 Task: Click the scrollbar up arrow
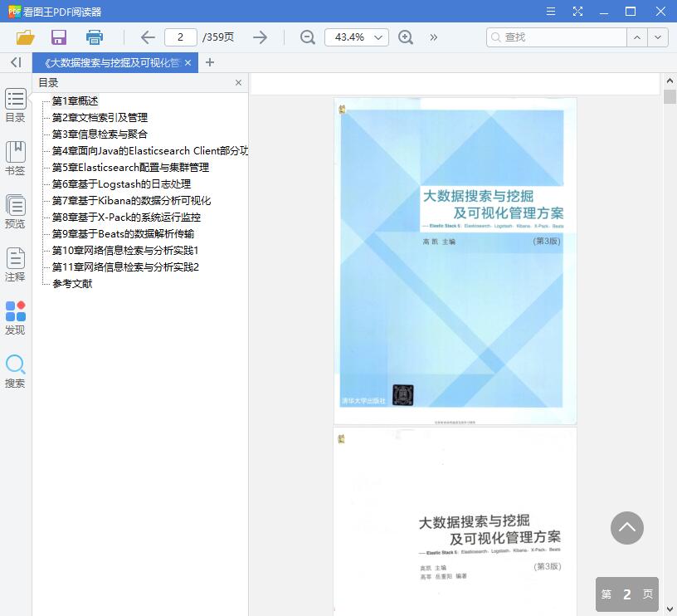coord(670,81)
